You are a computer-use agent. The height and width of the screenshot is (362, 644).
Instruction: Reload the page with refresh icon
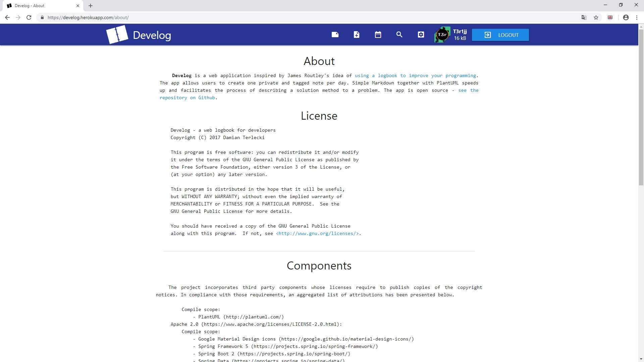tap(29, 17)
